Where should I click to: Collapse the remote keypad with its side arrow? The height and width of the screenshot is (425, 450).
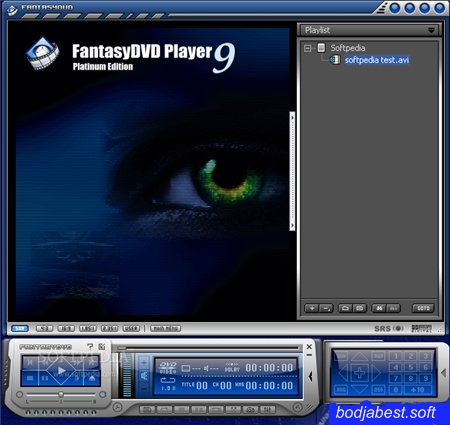443,372
